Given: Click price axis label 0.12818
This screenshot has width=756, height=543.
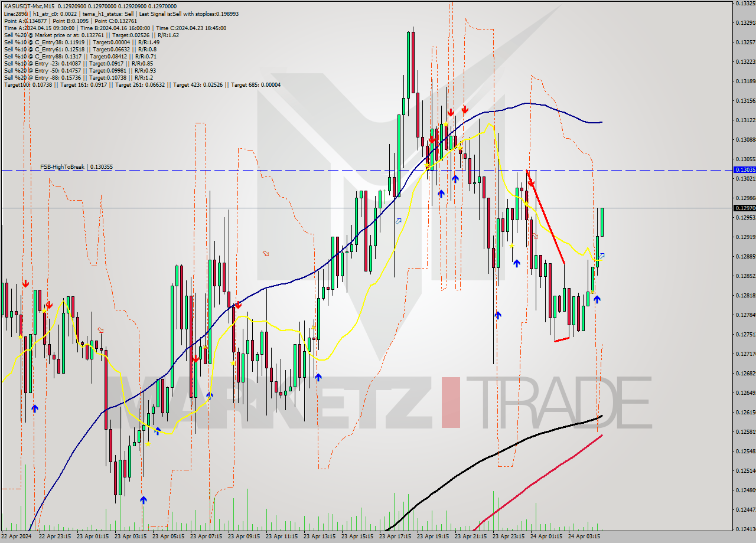Looking at the screenshot, I should point(745,295).
